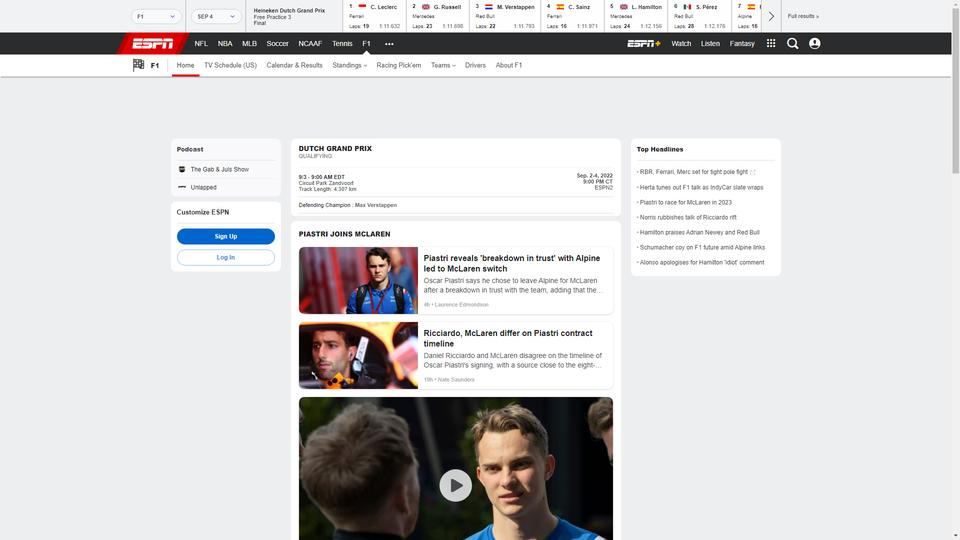Open the search magnifier icon

tap(792, 43)
